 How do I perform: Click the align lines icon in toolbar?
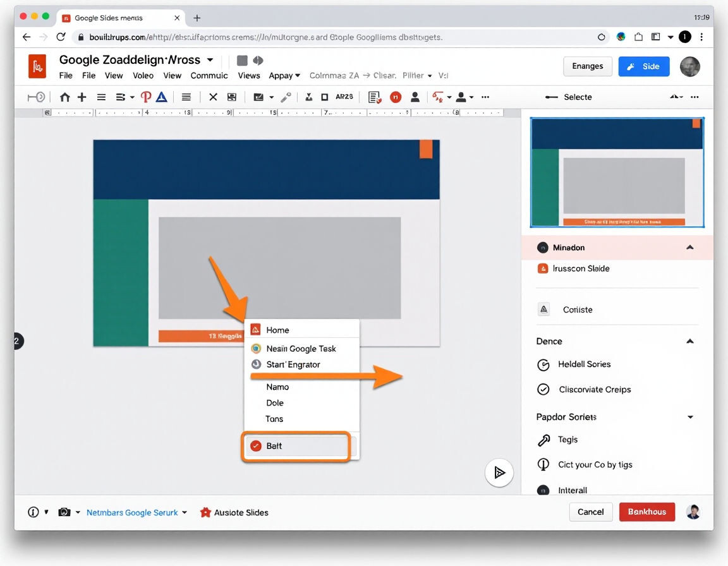tap(186, 97)
